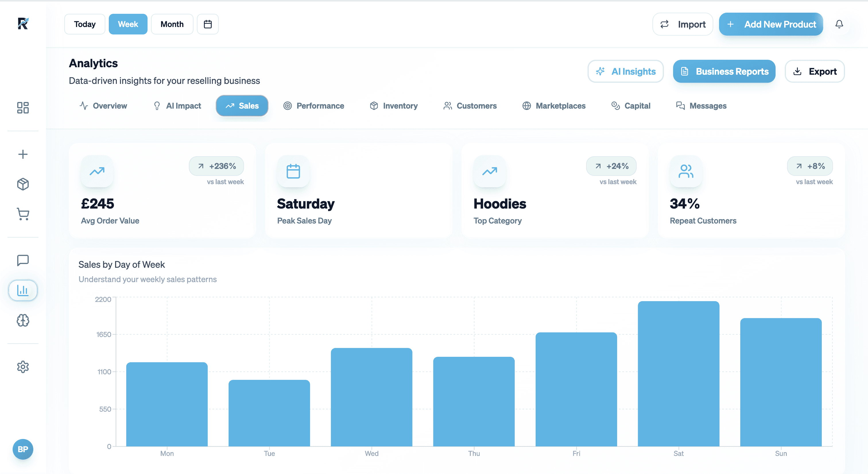Select the Today time range

(x=85, y=24)
